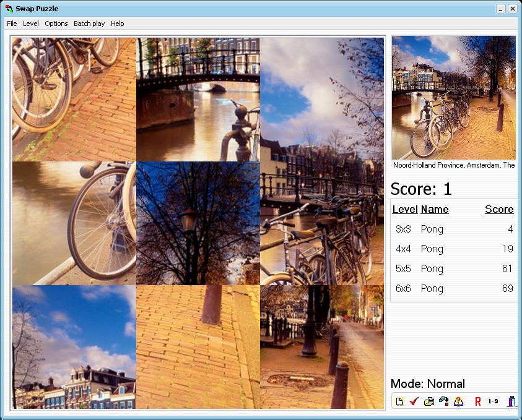Click the red R icon

click(477, 401)
